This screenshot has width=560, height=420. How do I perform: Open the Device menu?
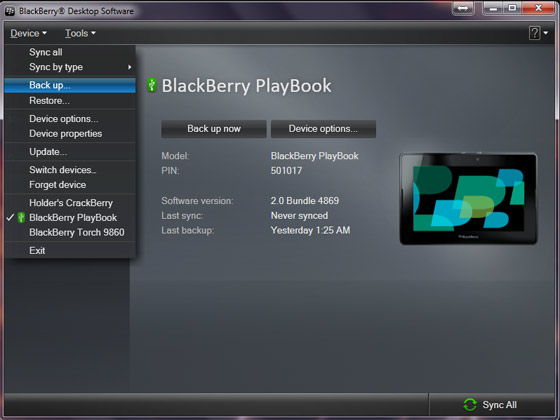tap(28, 33)
